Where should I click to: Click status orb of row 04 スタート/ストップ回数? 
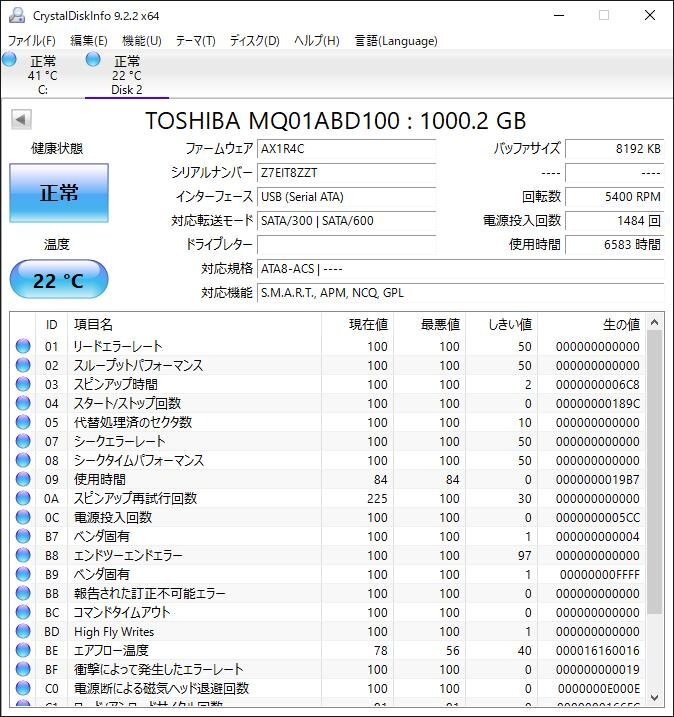point(23,403)
